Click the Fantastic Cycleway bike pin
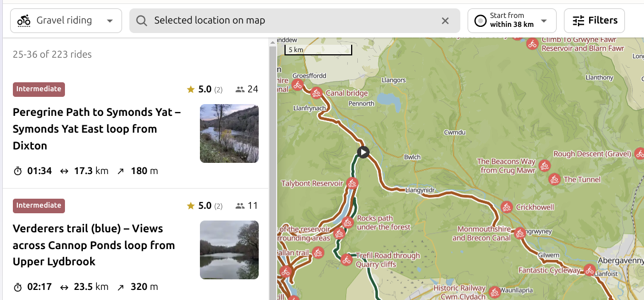644x300 pixels. (x=590, y=270)
